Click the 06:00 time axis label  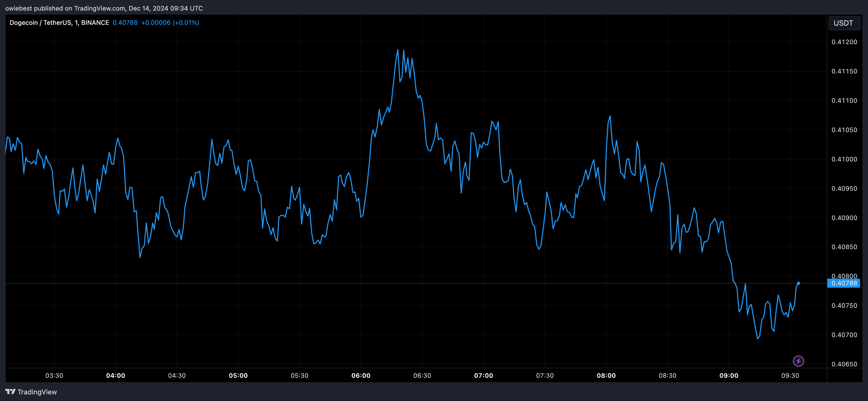361,375
